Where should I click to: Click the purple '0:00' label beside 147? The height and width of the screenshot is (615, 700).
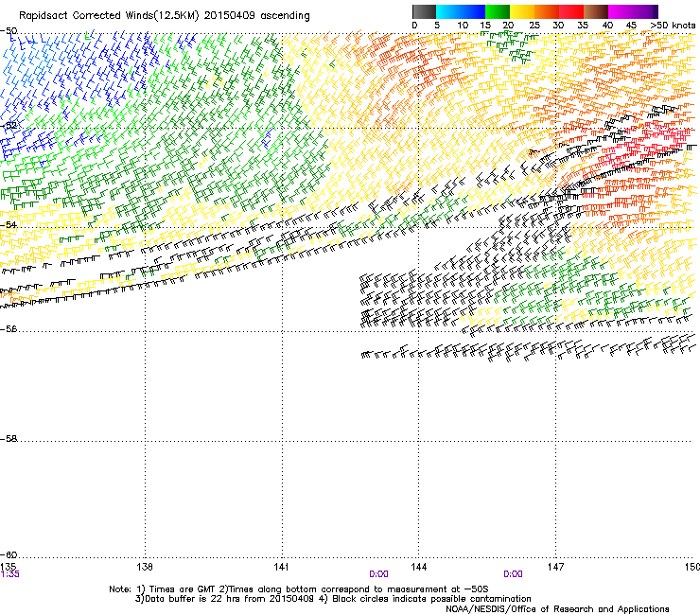[x=513, y=574]
